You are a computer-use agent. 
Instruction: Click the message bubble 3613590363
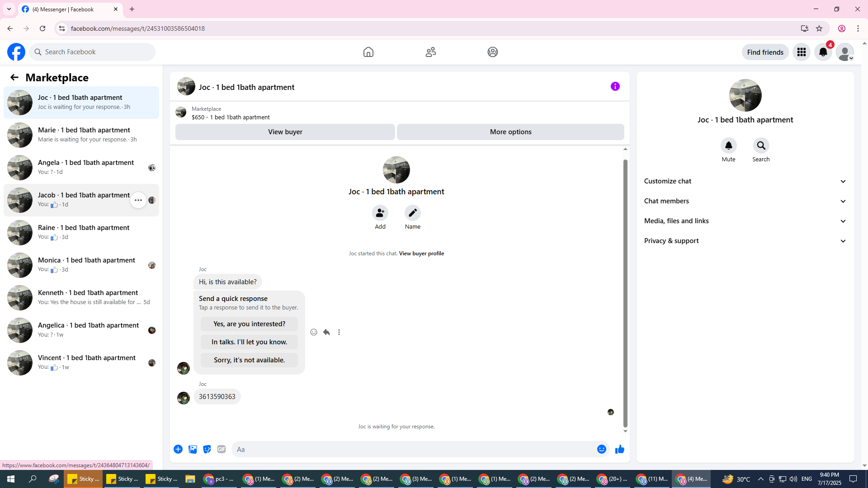[217, 397]
